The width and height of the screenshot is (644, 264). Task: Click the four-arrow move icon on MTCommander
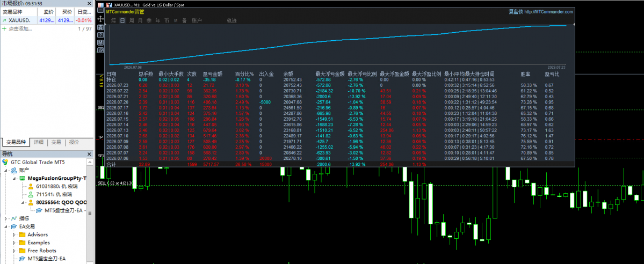[x=100, y=19]
